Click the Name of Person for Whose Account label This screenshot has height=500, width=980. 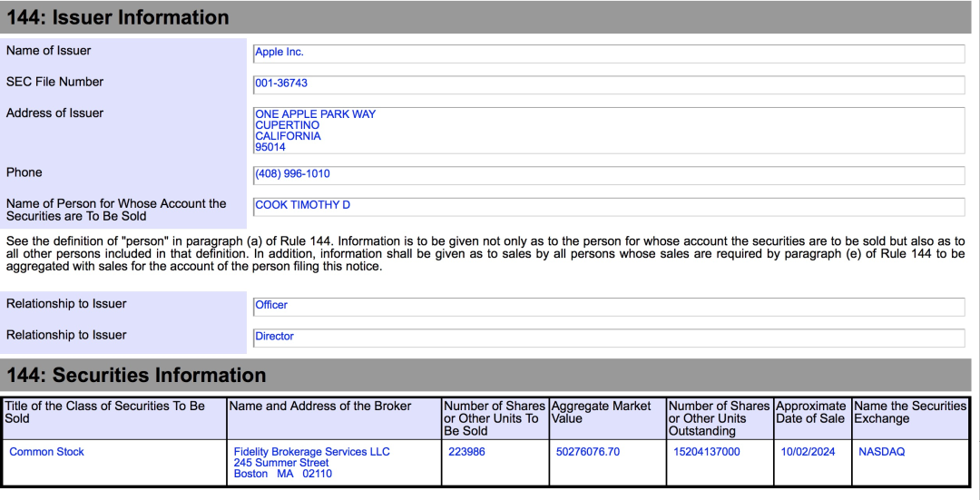click(116, 210)
